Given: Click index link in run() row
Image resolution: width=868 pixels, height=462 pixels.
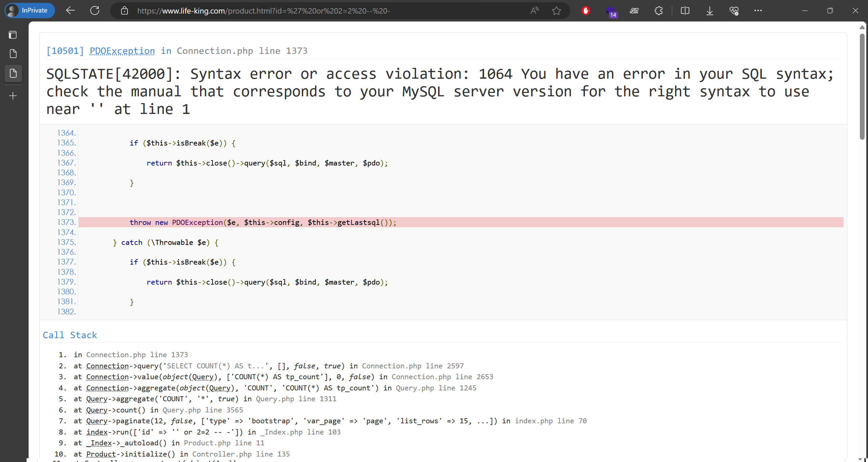Looking at the screenshot, I should (97, 432).
